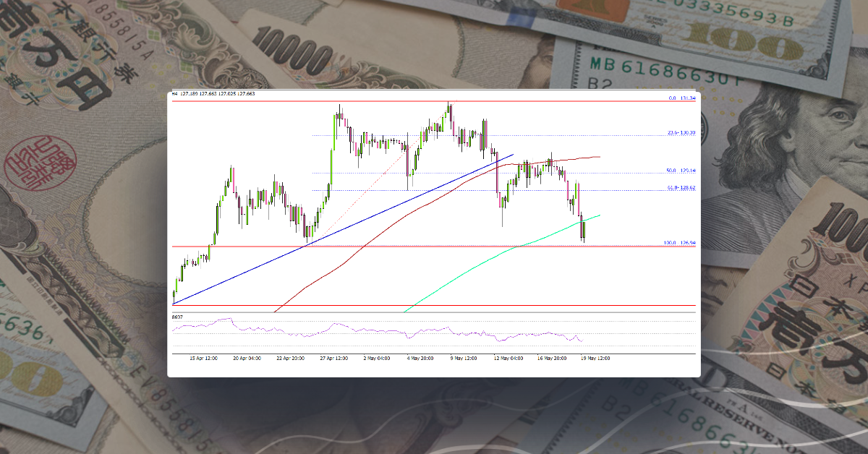Image resolution: width=868 pixels, height=454 pixels.
Task: Click the H4 timeframe label
Action: click(173, 93)
